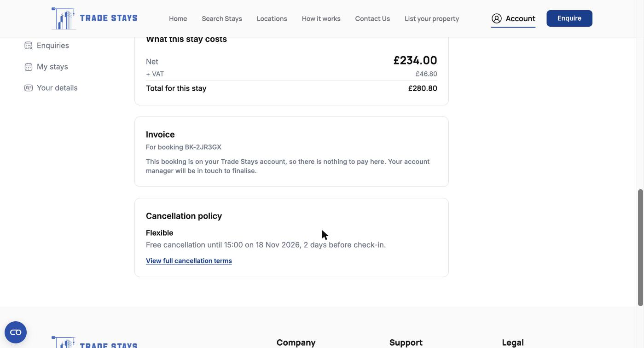Click the My stays calendar icon
Screen dimensions: 644x348
point(29,67)
